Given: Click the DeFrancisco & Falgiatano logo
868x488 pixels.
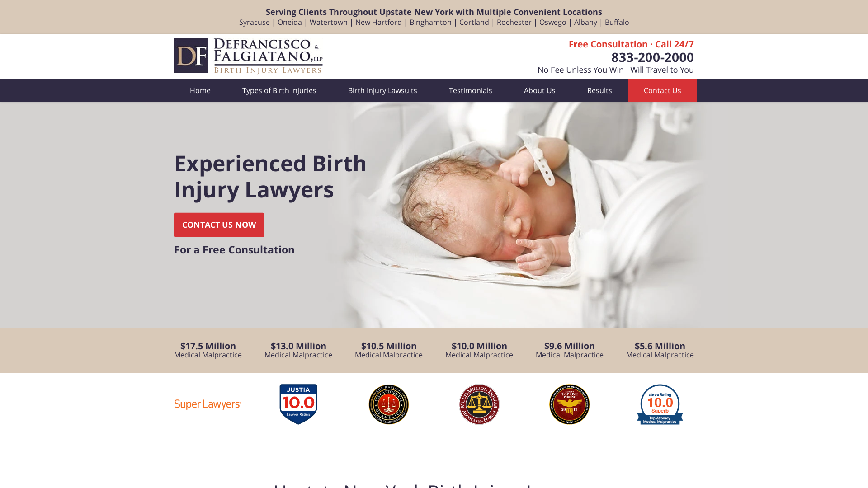Looking at the screenshot, I should 248,56.
